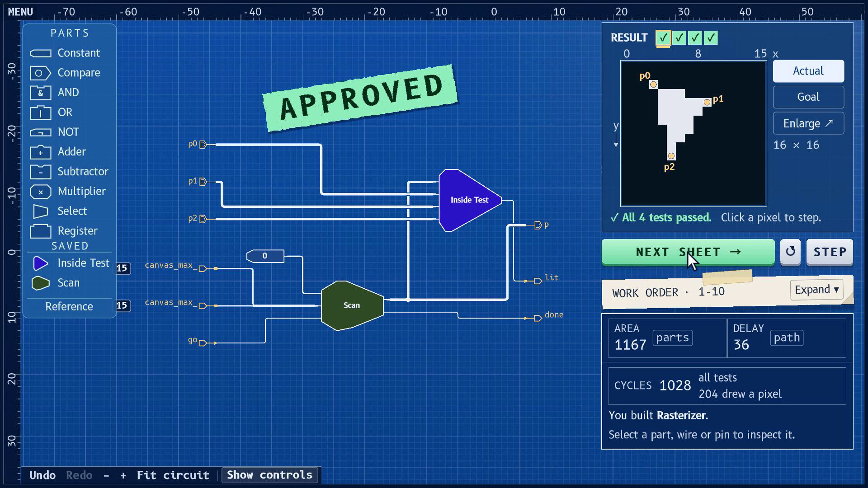This screenshot has height=488, width=868.
Task: Select the first test result checkmark
Action: click(x=663, y=38)
